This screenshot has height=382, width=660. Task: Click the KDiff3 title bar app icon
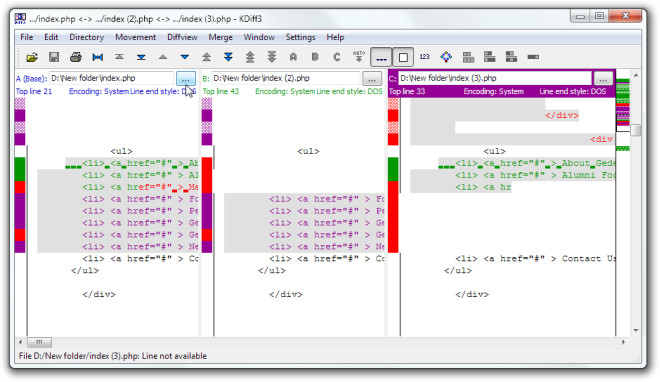[20, 19]
